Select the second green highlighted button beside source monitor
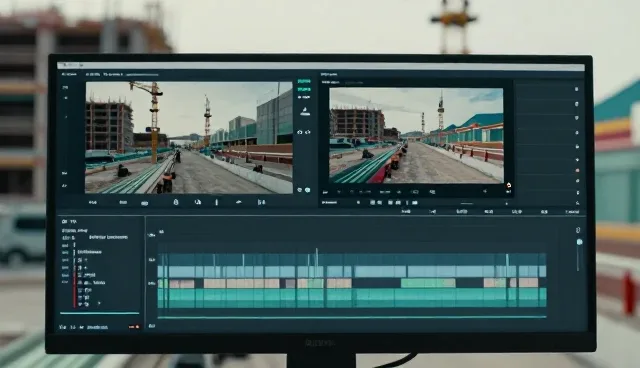This screenshot has width=640, height=368. [304, 89]
